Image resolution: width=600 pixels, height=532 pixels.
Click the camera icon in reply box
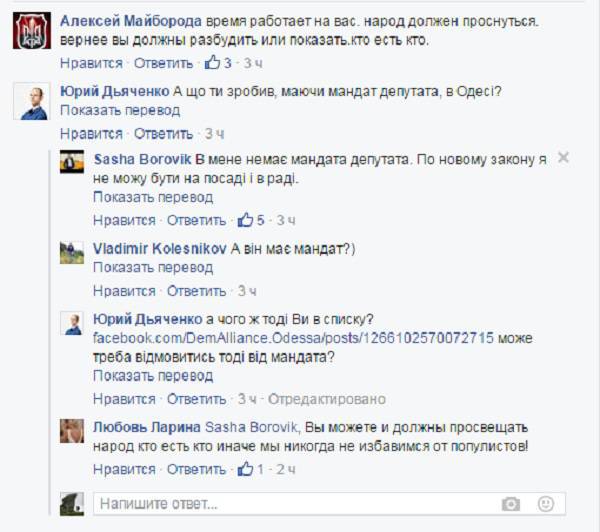(x=510, y=504)
